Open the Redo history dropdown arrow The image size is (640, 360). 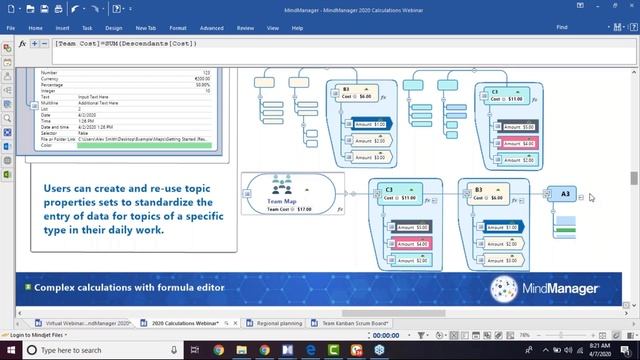(x=103, y=9)
